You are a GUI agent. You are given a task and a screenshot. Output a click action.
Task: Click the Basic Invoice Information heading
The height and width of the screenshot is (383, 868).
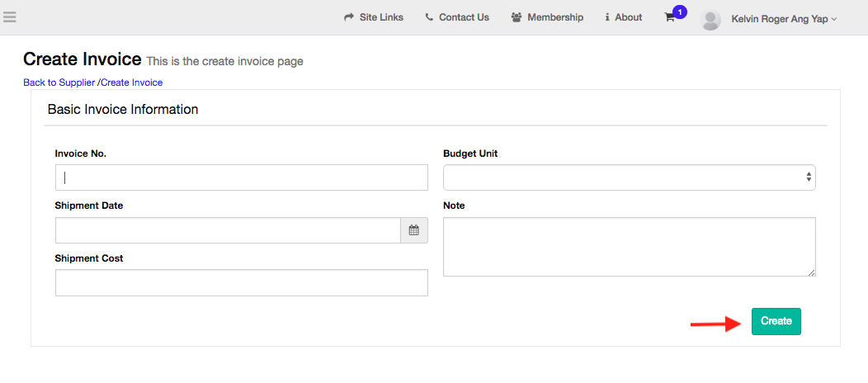(x=123, y=109)
